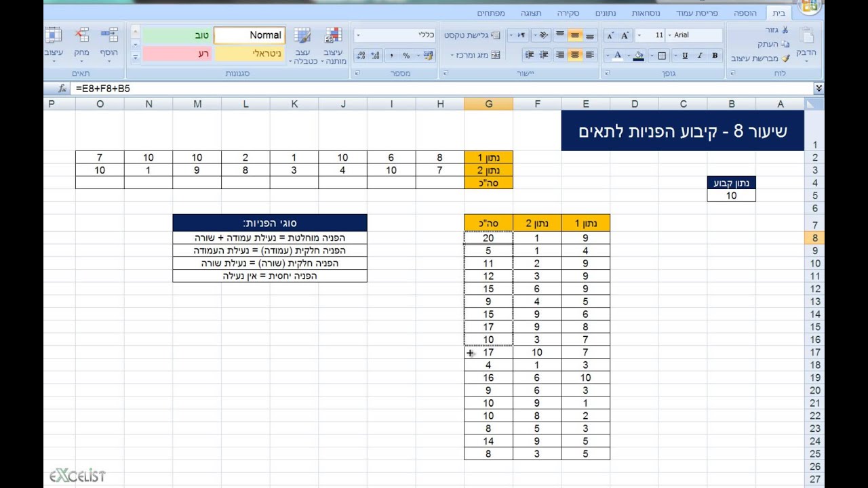Viewport: 868px width, 488px height.
Task: Open the Font (גופן) dialog launcher
Action: click(607, 73)
